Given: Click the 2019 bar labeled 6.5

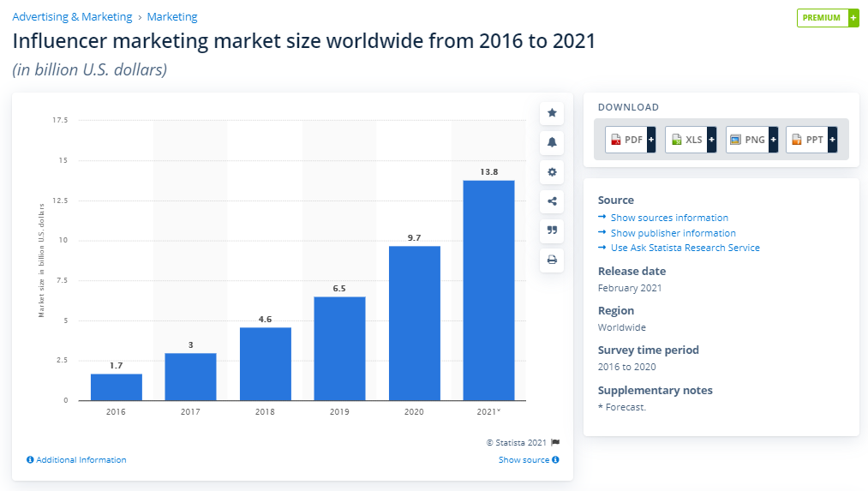Looking at the screenshot, I should 339,349.
